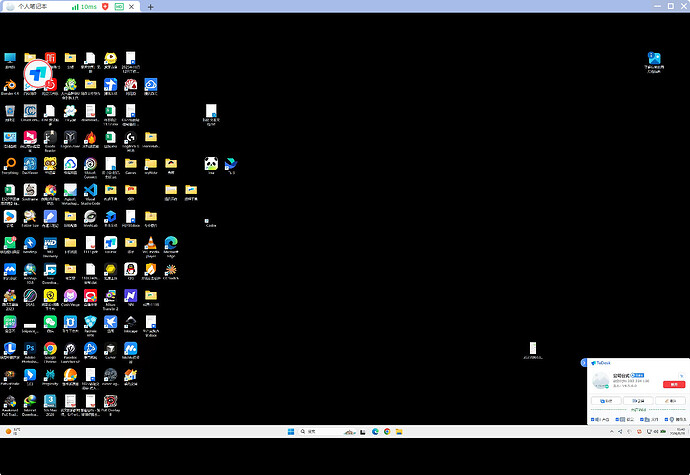Open File Explorer from the remote taskbar
690x475 pixels.
[399, 431]
